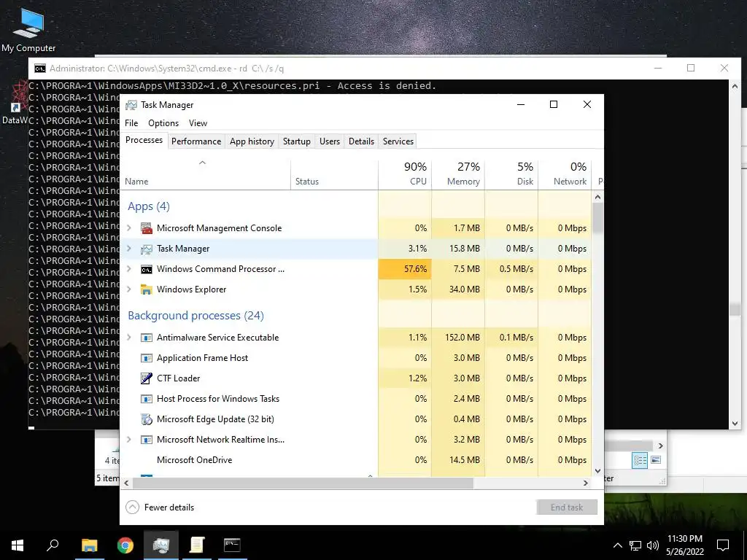Switch to the Startup tab

pos(297,141)
